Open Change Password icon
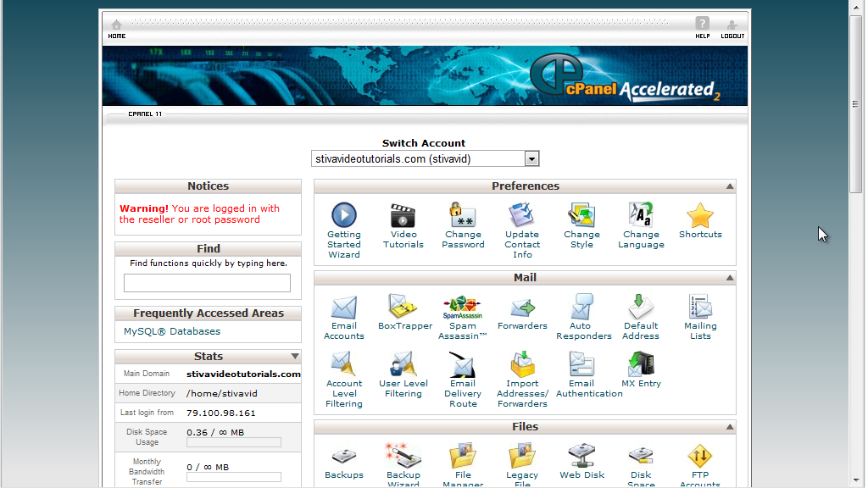 (x=463, y=214)
